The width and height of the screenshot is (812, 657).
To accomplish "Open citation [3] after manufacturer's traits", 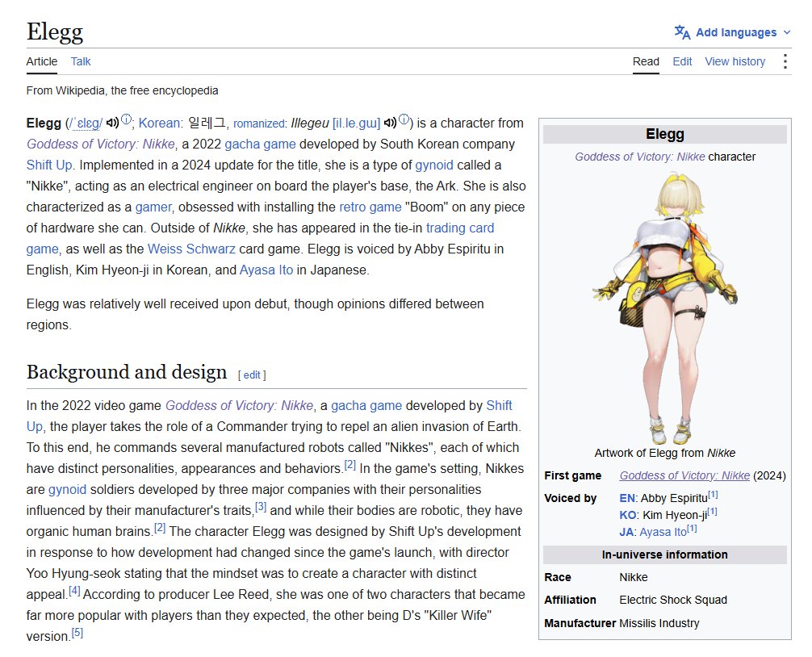I will click(261, 506).
